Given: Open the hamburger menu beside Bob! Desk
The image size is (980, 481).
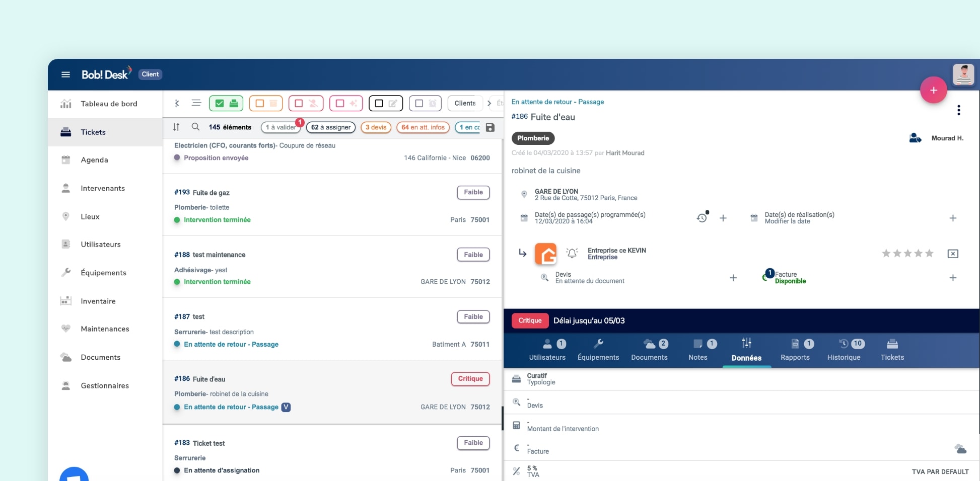Looking at the screenshot, I should tap(65, 74).
